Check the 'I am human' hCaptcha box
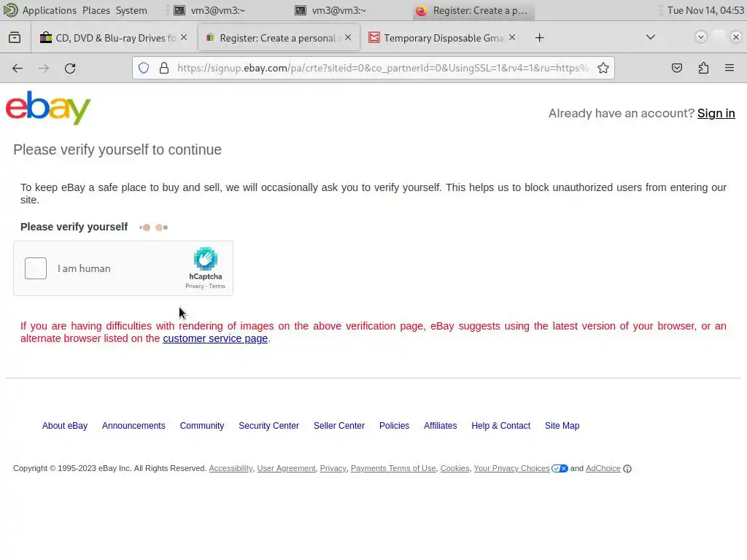Viewport: 747px width, 560px height. pos(36,268)
